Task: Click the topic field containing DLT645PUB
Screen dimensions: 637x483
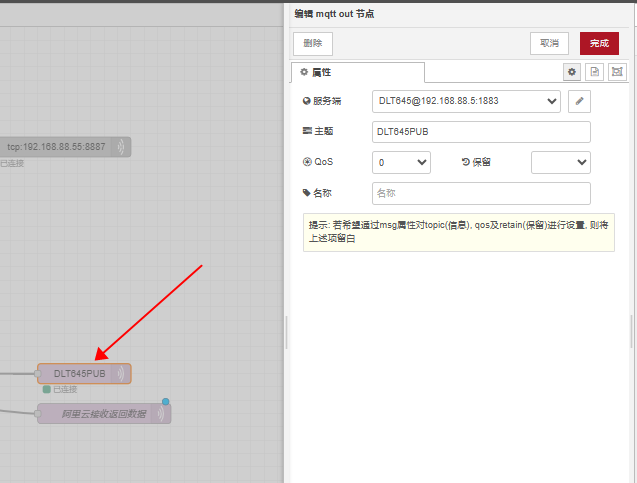Action: [481, 132]
